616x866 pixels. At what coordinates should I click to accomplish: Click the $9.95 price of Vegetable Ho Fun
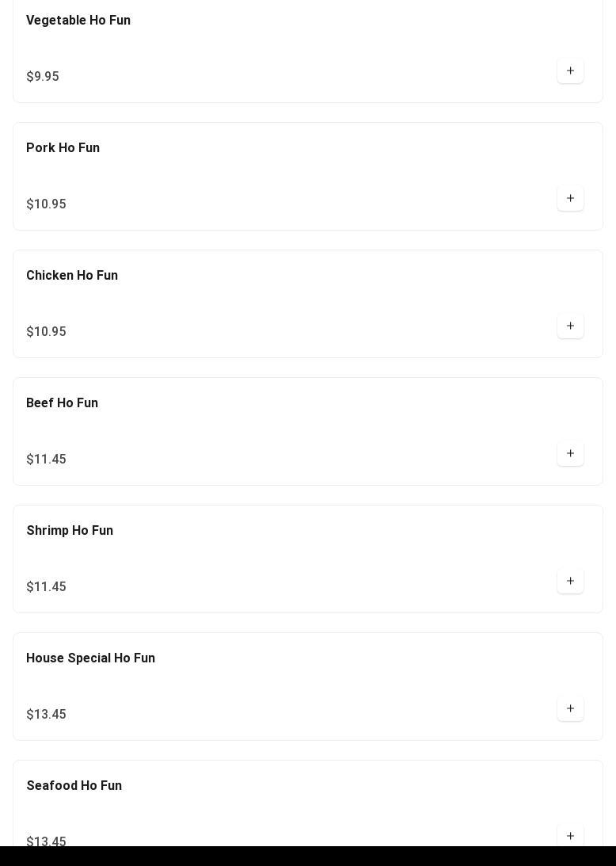[x=43, y=76]
